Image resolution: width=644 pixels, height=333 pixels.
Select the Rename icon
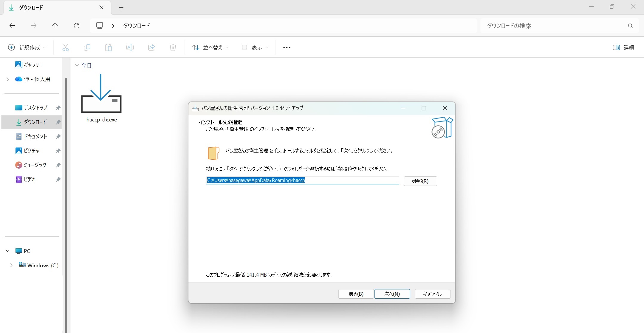[x=130, y=47]
